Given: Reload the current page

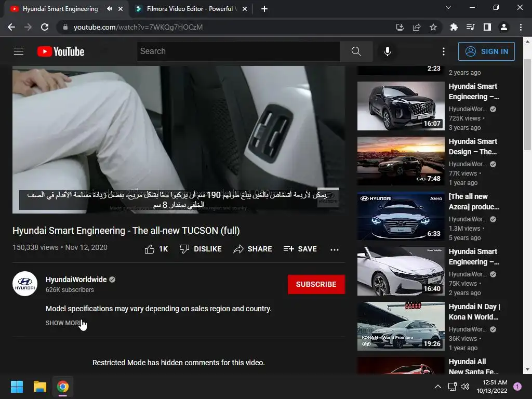Looking at the screenshot, I should (45, 27).
